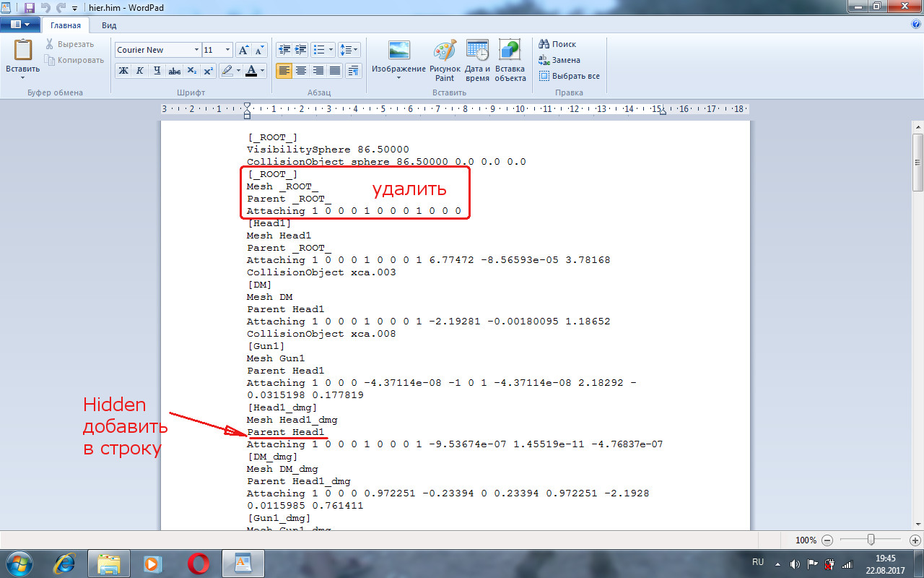Screen dimensions: 924x578
Task: Click the zoom slider handle
Action: (871, 540)
